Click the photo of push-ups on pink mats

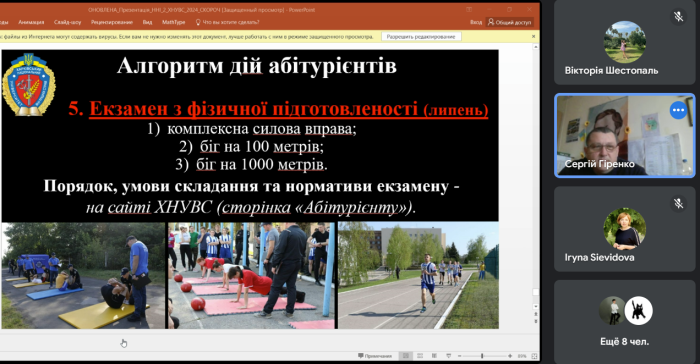tap(251, 276)
